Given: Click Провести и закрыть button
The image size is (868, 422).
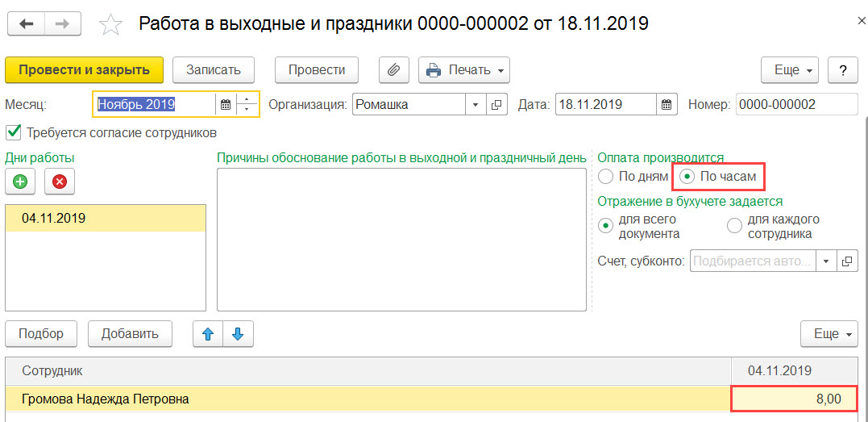Looking at the screenshot, I should [84, 70].
